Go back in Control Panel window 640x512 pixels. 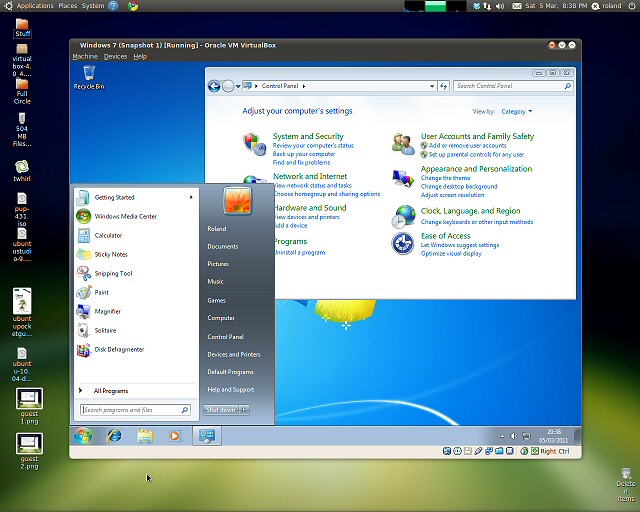point(214,86)
